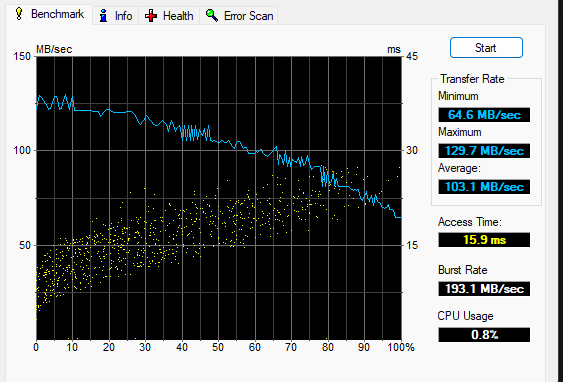The height and width of the screenshot is (382, 563).
Task: Click the magnifier Error Scan icon
Action: click(211, 15)
